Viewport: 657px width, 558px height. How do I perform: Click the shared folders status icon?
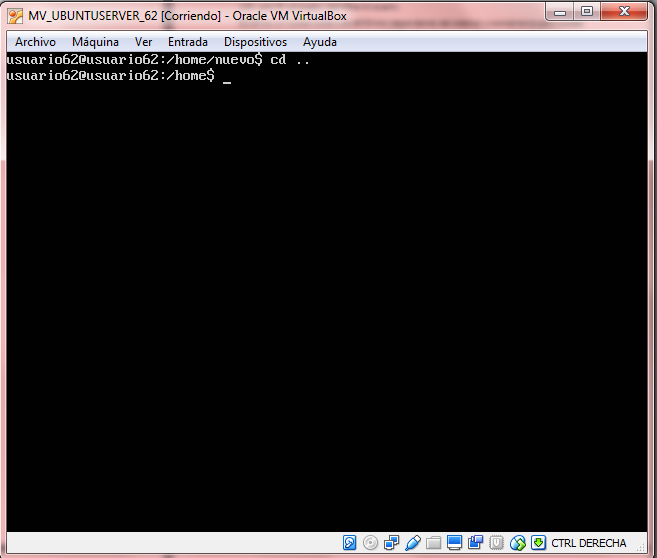point(434,543)
